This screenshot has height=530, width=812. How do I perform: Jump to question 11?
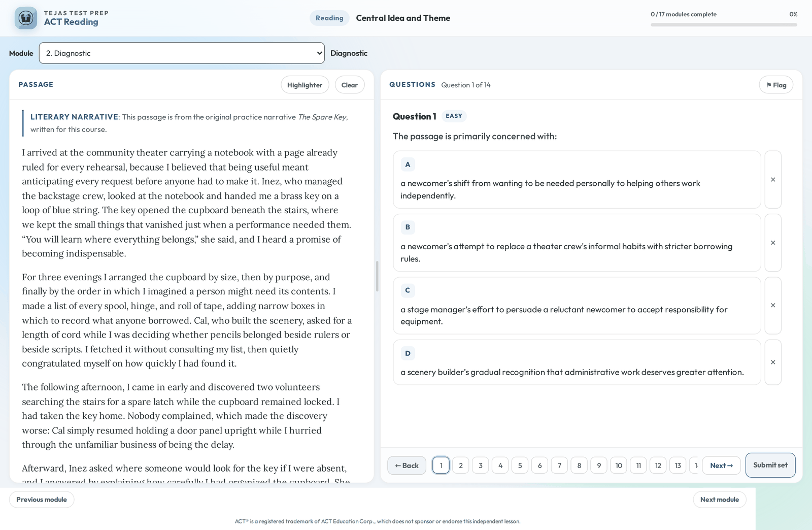[x=638, y=466]
